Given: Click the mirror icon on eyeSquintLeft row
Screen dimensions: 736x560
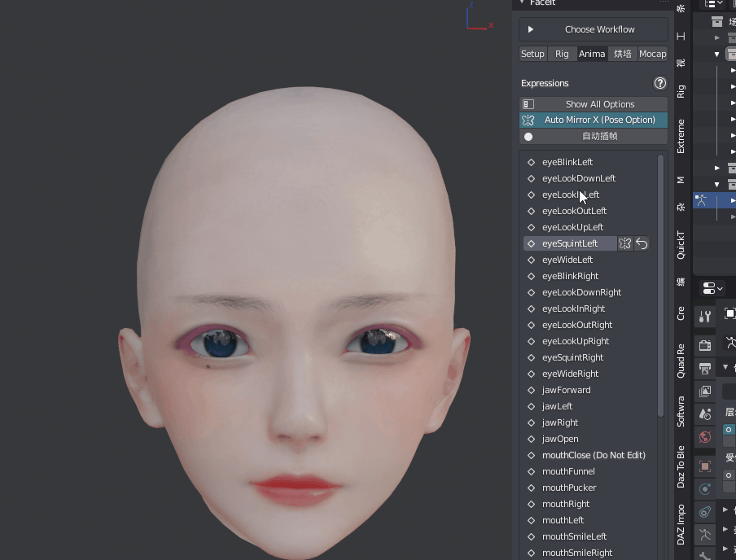Looking at the screenshot, I should 624,243.
